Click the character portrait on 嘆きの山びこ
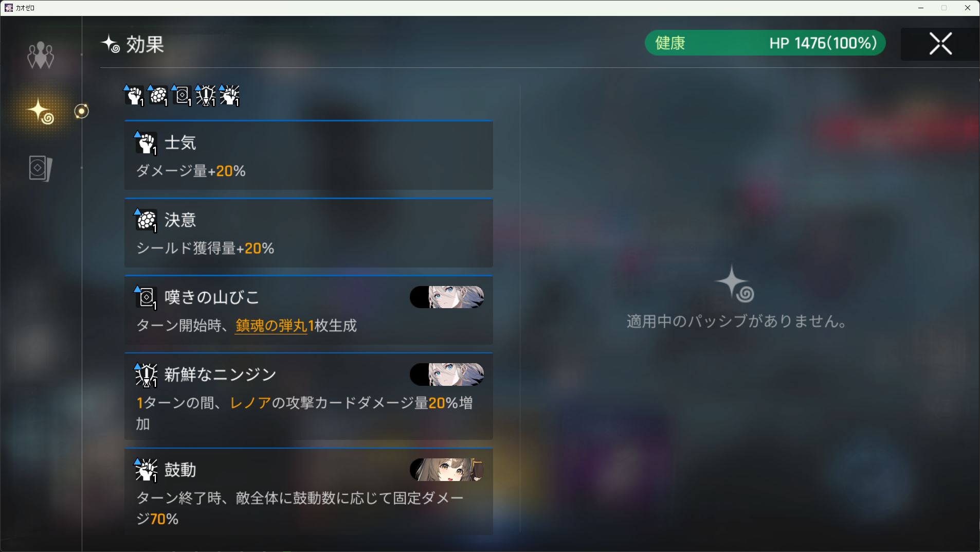Viewport: 980px width, 552px height. [447, 297]
